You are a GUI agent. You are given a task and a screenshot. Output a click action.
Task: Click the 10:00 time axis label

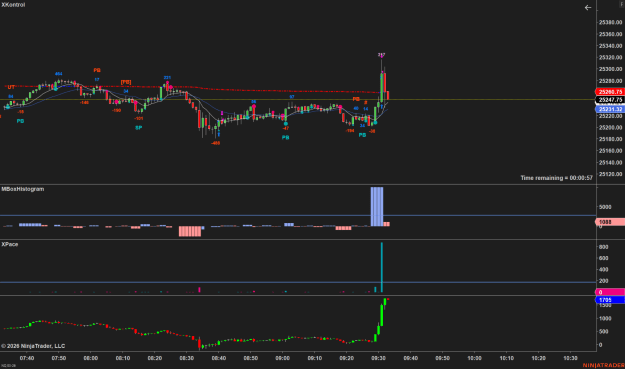point(474,358)
